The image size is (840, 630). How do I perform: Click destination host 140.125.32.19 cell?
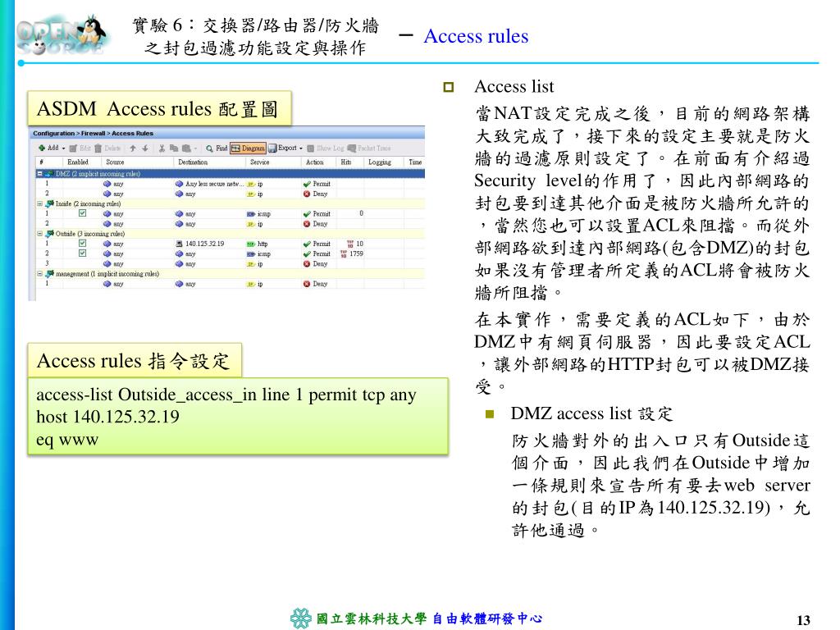(x=200, y=244)
